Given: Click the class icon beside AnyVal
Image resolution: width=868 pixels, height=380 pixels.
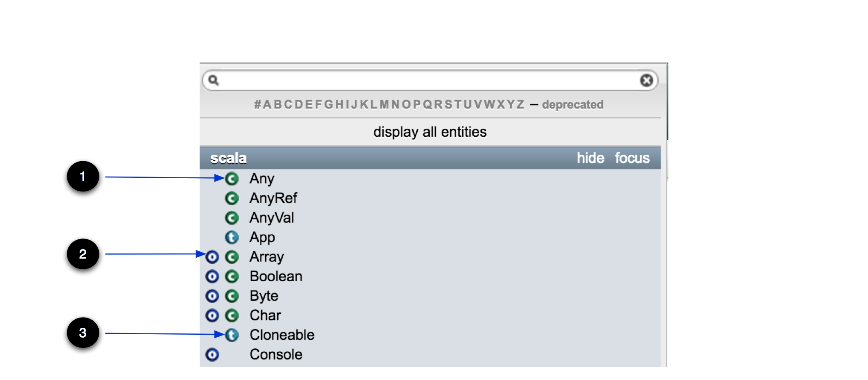Looking at the screenshot, I should [x=232, y=218].
